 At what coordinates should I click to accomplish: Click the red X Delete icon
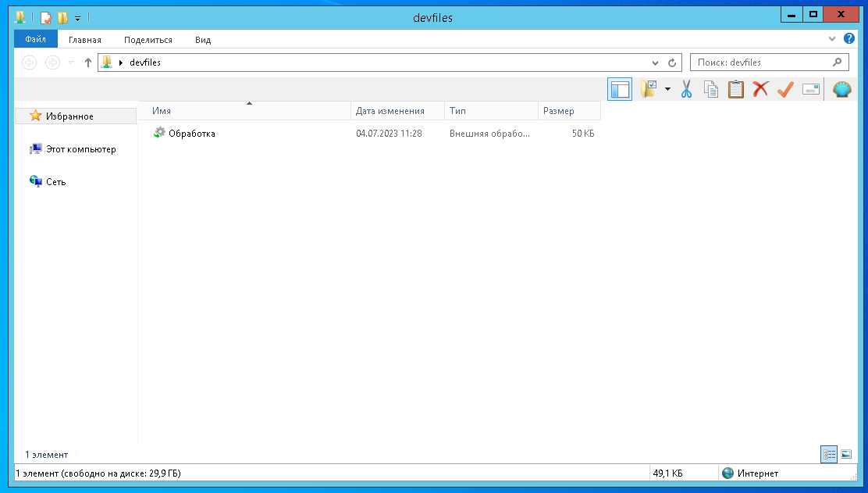tap(760, 90)
